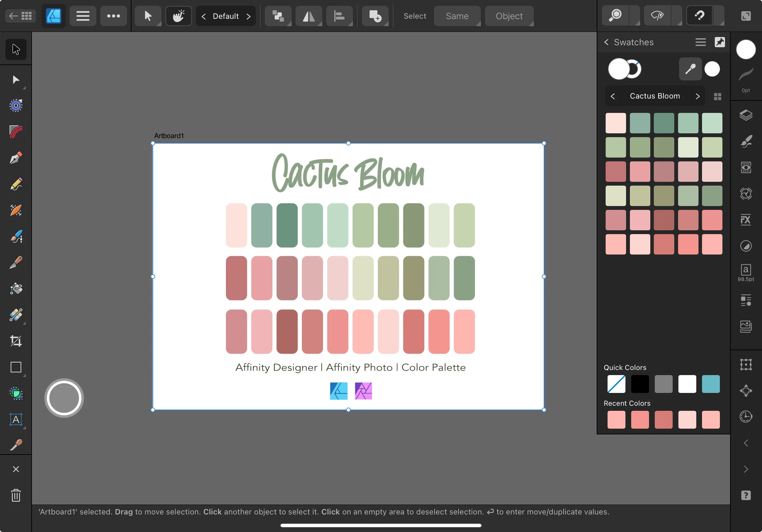Viewport: 762px width, 532px height.
Task: Toggle the Object selection mode
Action: coord(509,16)
